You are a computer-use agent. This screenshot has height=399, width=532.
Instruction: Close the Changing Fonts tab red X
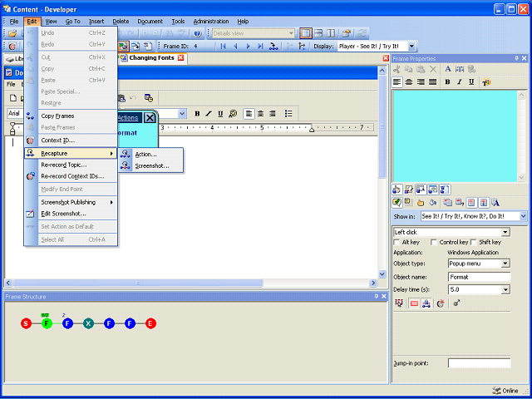(181, 57)
